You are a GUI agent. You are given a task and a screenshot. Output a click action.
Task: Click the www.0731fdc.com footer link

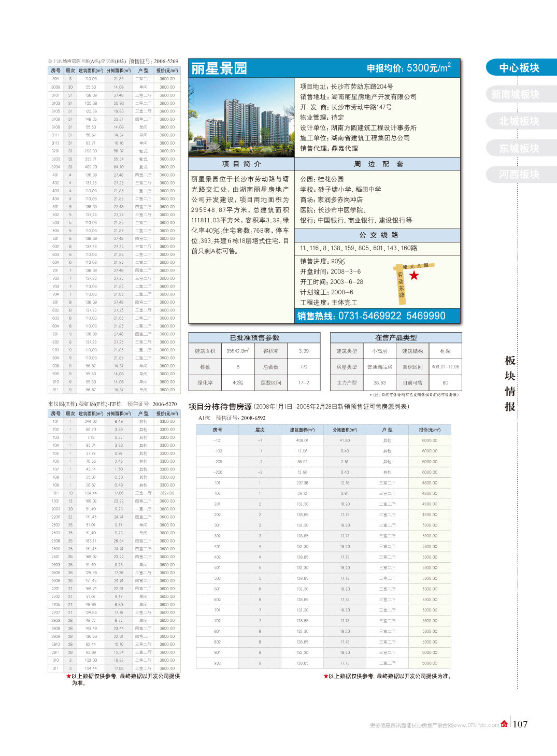(x=476, y=725)
